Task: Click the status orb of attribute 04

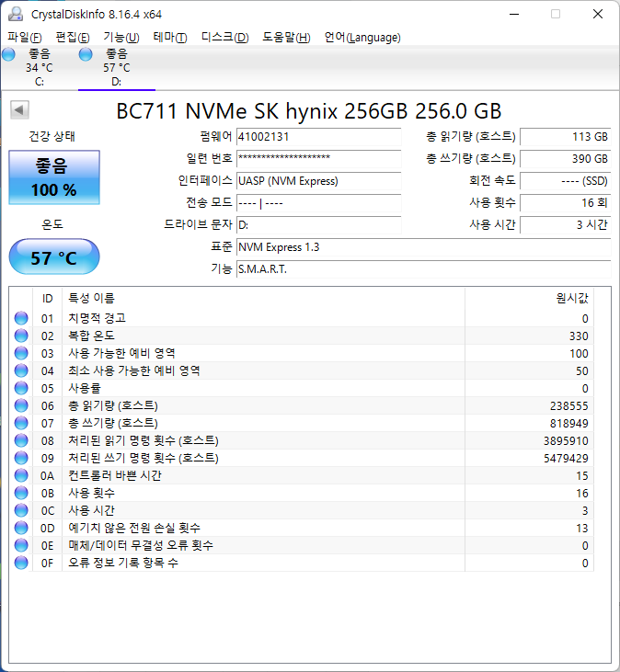Action: point(21,370)
